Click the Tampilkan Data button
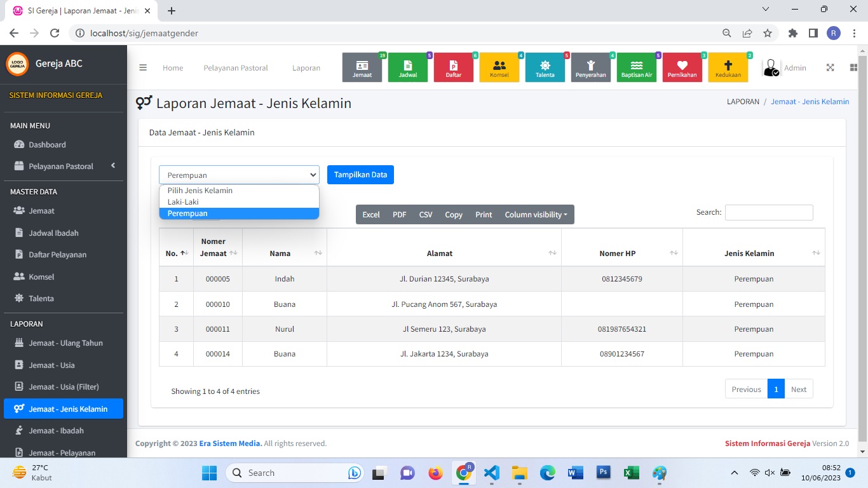The width and height of the screenshot is (868, 488). (360, 175)
